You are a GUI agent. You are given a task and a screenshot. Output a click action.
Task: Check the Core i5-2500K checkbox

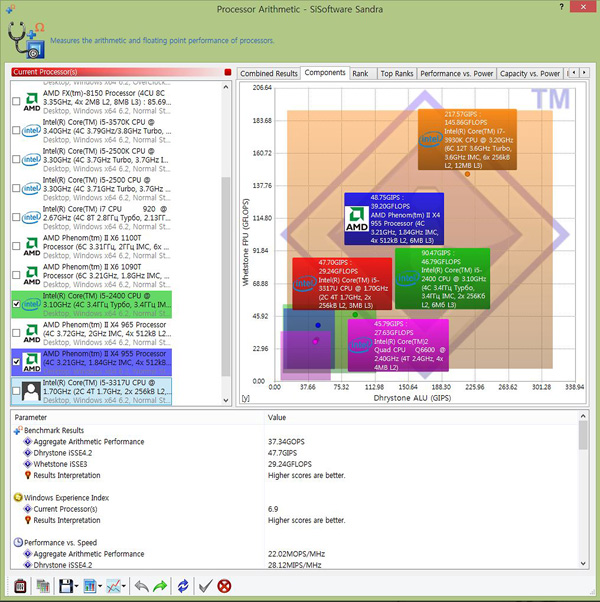(16, 159)
